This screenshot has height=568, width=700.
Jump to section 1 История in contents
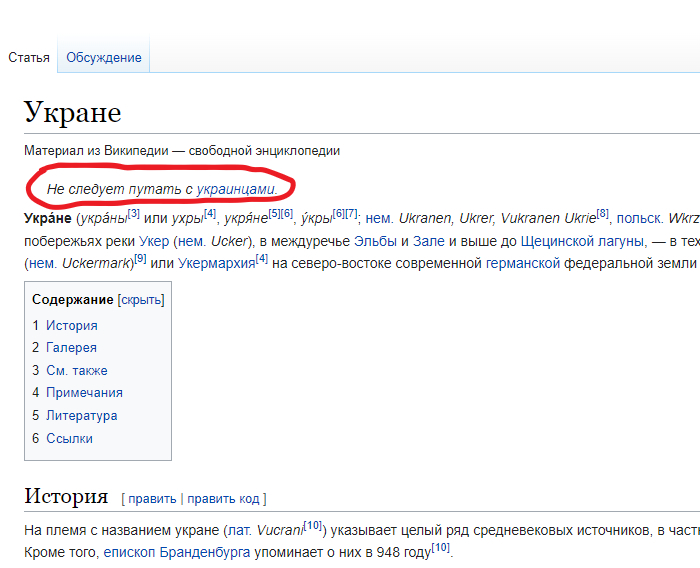(72, 326)
